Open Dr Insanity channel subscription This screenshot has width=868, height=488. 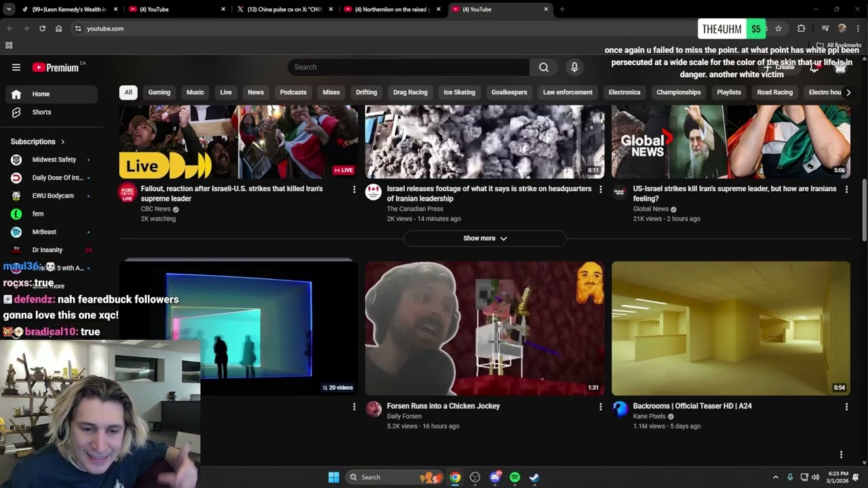coord(52,250)
